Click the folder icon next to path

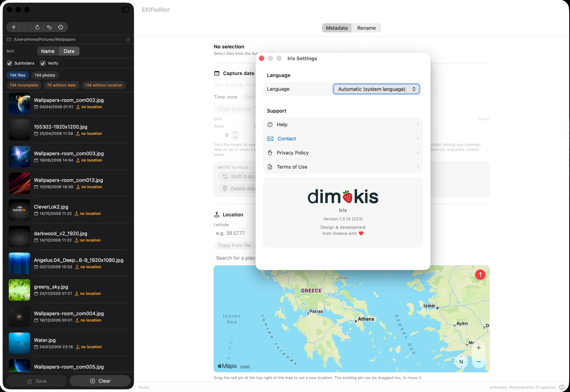9,39
